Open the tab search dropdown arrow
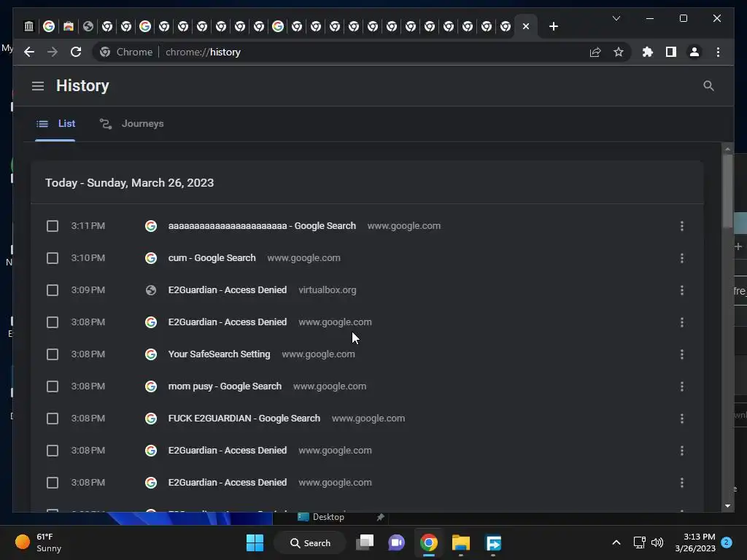This screenshot has width=747, height=560. [x=616, y=18]
